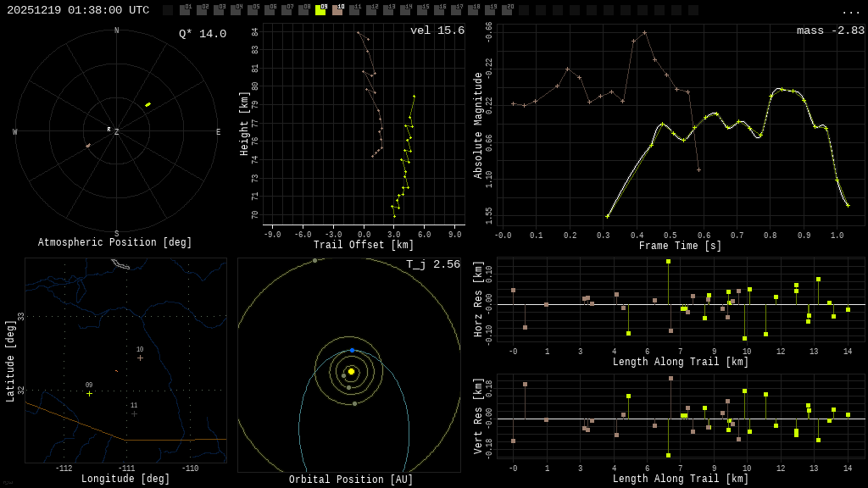Click the vel 15.6 readout
Screen dimensions: 868x488
coord(437,30)
